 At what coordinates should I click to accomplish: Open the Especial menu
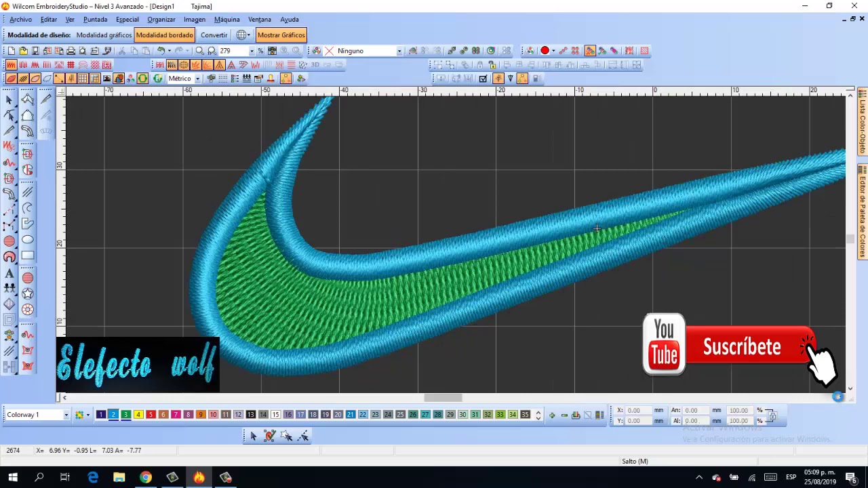click(x=127, y=20)
